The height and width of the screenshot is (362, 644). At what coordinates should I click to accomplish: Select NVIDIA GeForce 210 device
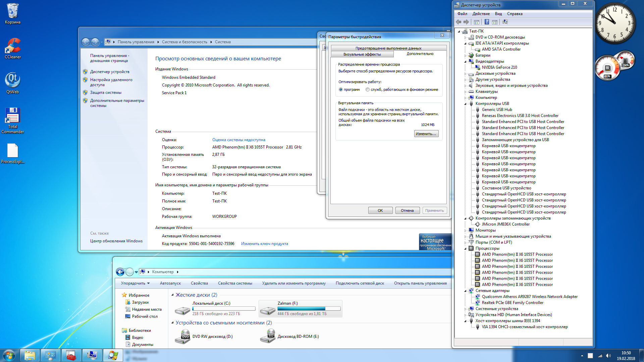click(499, 67)
